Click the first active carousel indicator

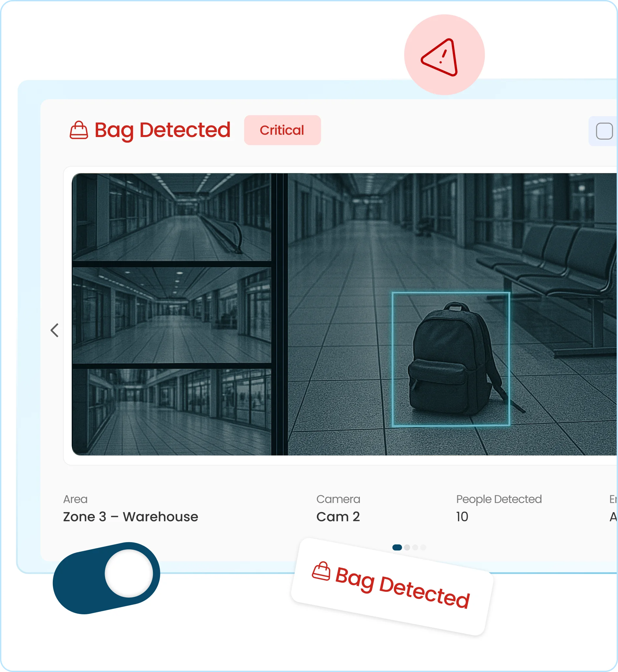click(x=397, y=548)
